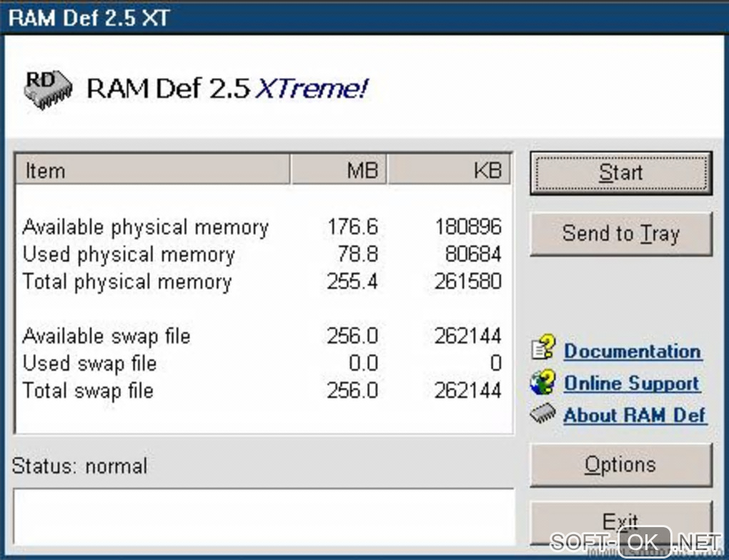Click the Send to Tray button
Screen dimensions: 729x560
tap(620, 234)
